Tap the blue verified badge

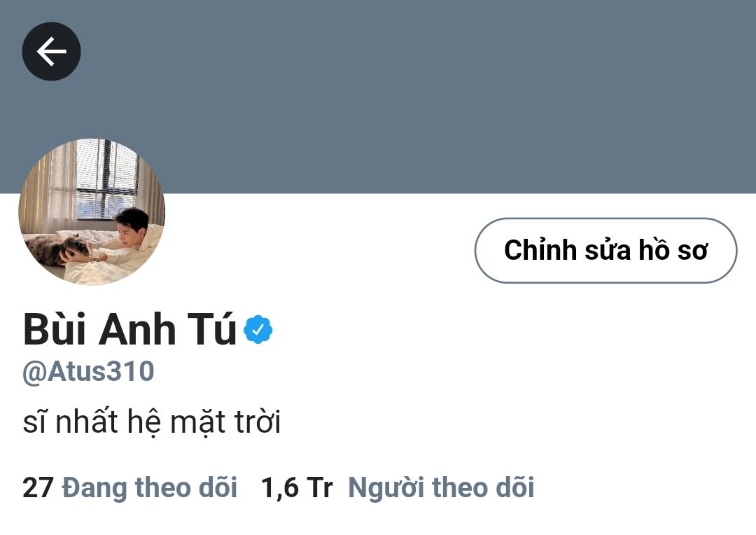pos(258,330)
